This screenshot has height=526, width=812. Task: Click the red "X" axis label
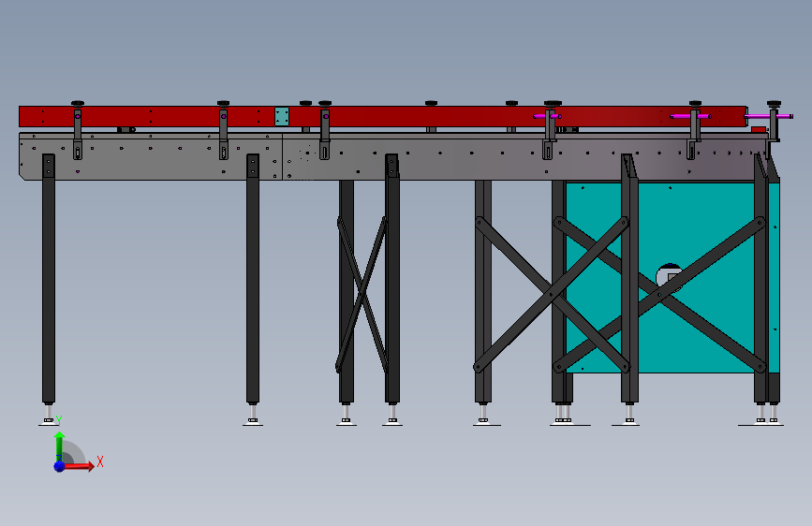click(x=100, y=461)
